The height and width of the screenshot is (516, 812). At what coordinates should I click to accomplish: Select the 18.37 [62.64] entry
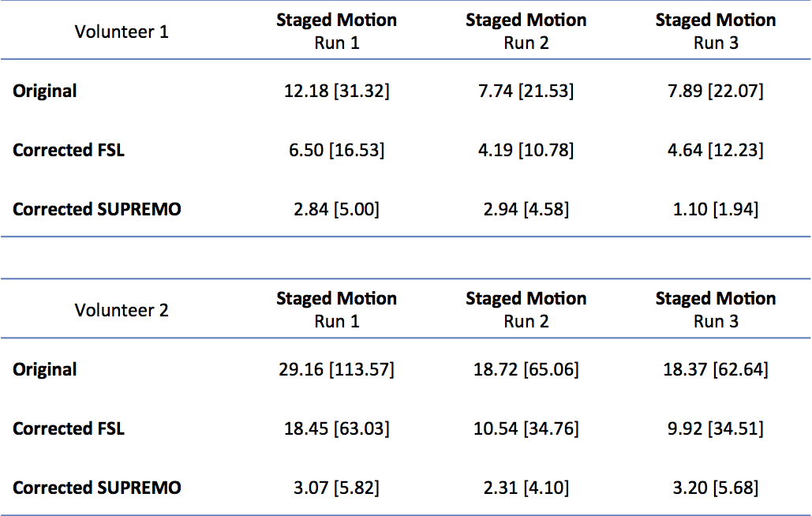(x=716, y=369)
